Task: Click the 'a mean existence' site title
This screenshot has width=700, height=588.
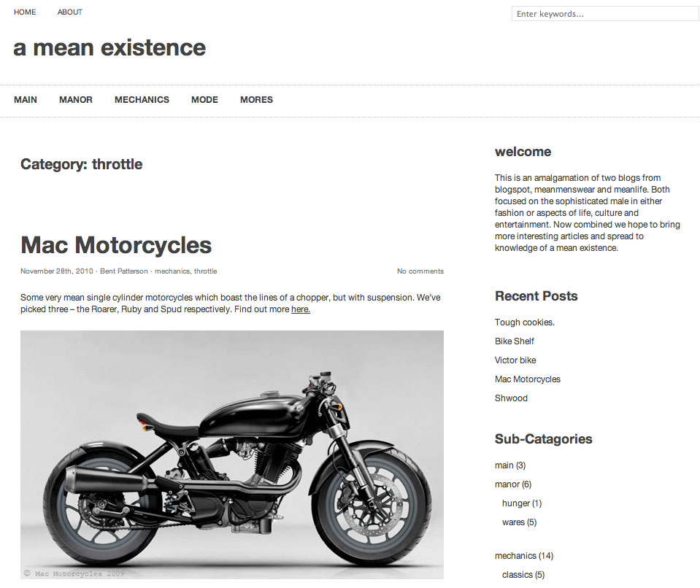Action: tap(109, 47)
